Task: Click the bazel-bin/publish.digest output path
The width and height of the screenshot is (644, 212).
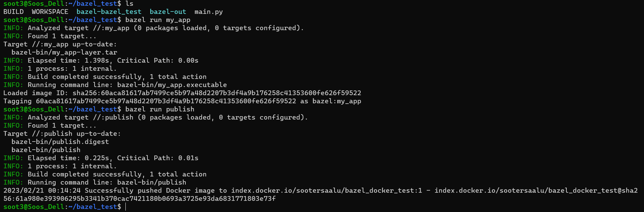Action: click(60, 142)
